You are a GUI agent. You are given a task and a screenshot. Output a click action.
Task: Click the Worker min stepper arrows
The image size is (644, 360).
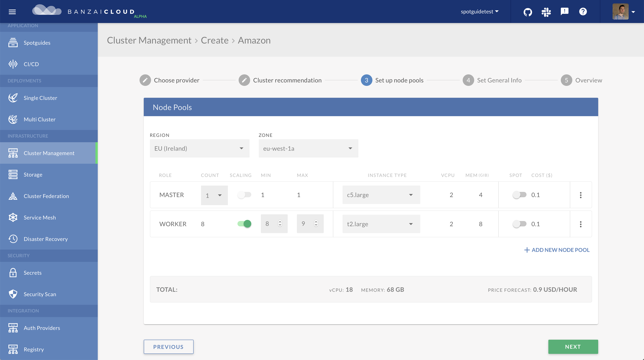[280, 224]
